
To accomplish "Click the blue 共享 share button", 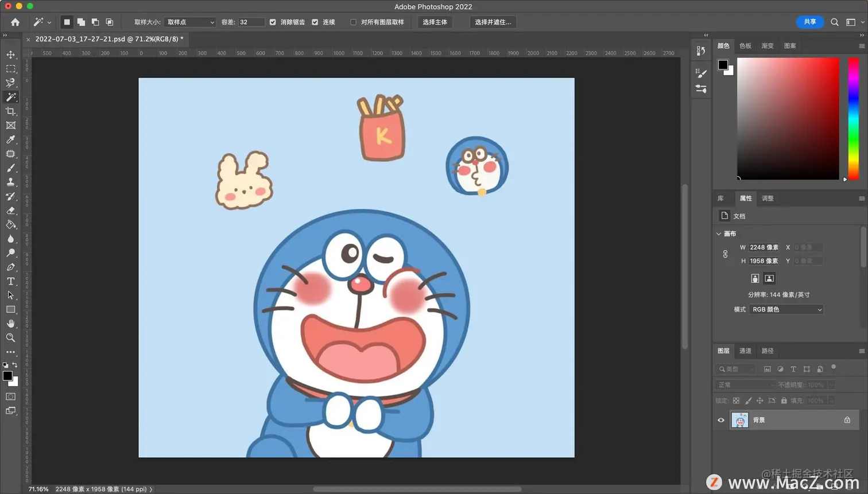I will pyautogui.click(x=809, y=22).
